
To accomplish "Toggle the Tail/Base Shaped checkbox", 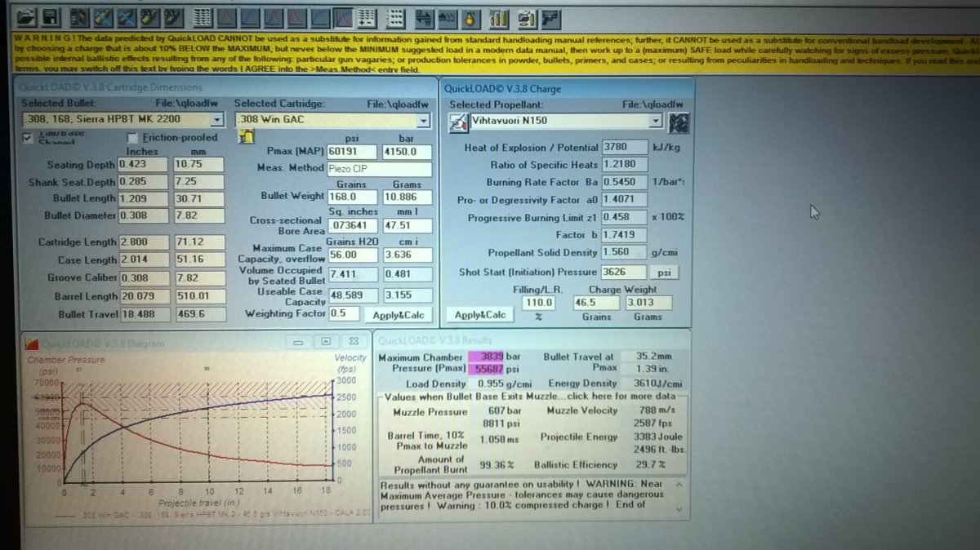I will [x=27, y=137].
